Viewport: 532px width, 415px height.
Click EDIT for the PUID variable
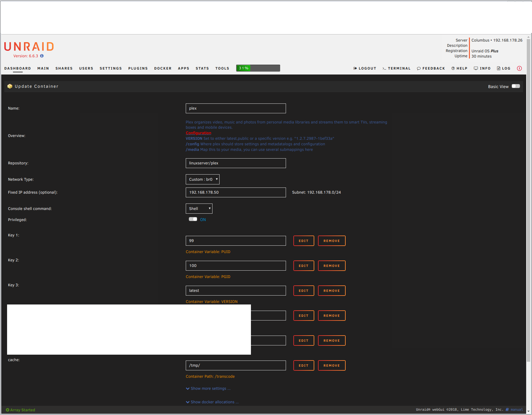click(304, 241)
